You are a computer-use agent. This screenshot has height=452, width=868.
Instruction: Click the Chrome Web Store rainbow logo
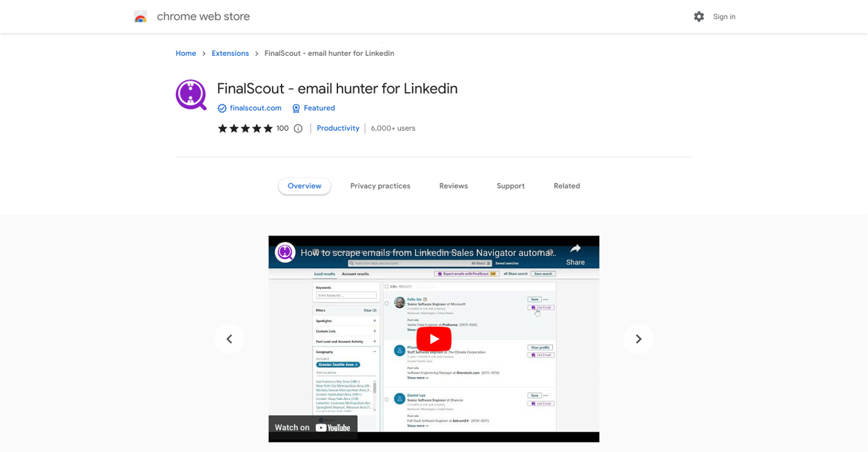pos(140,17)
